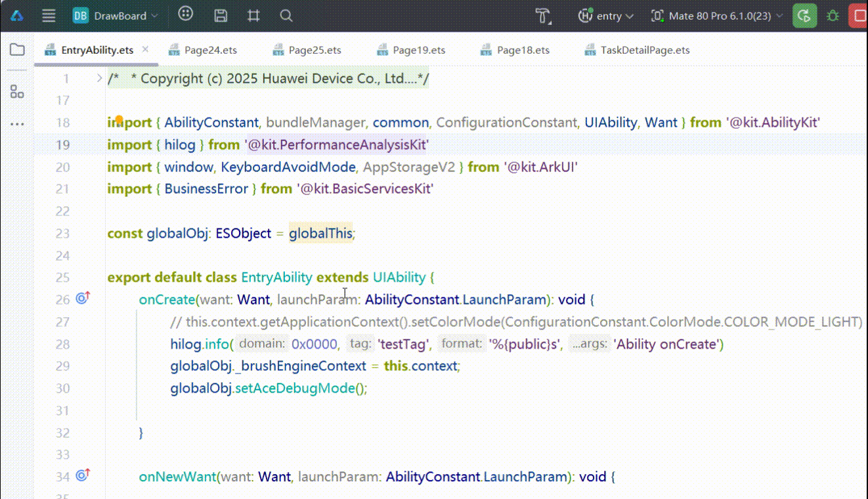Click the frame/crop toolbar icon
The height and width of the screenshot is (499, 868).
253,16
